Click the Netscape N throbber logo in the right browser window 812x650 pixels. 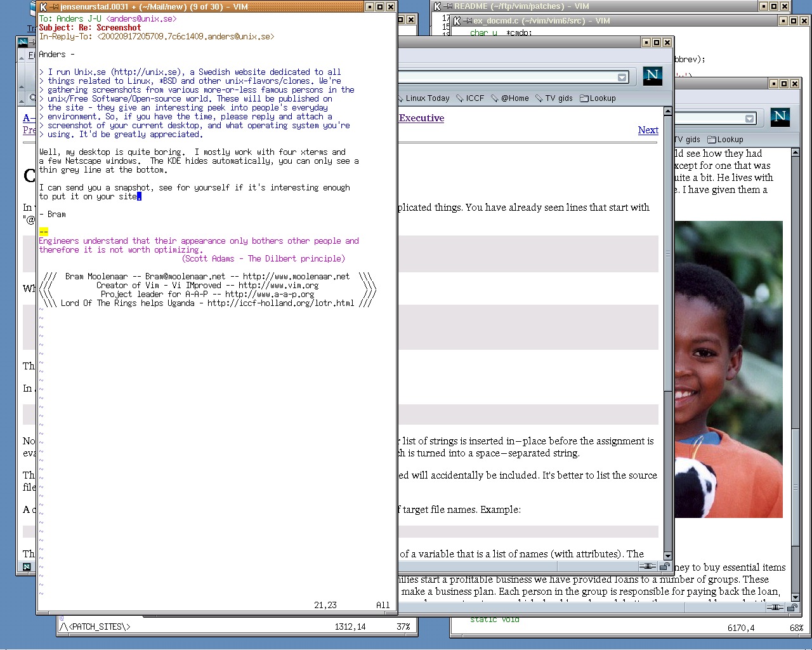pos(780,117)
